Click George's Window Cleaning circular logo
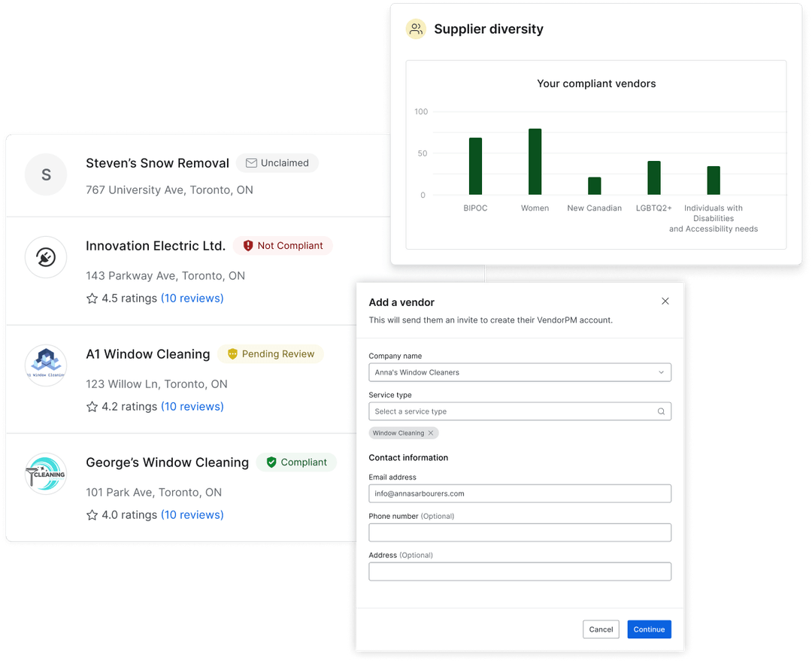 tap(46, 474)
